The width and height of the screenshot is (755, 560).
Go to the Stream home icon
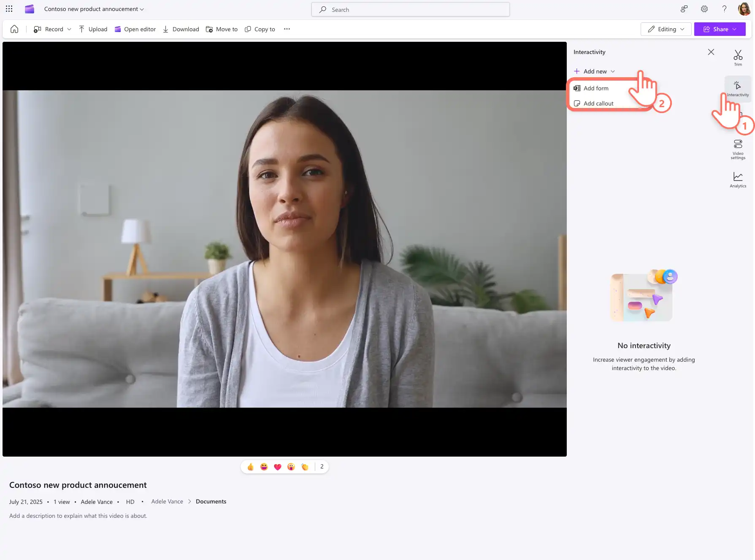coord(14,29)
